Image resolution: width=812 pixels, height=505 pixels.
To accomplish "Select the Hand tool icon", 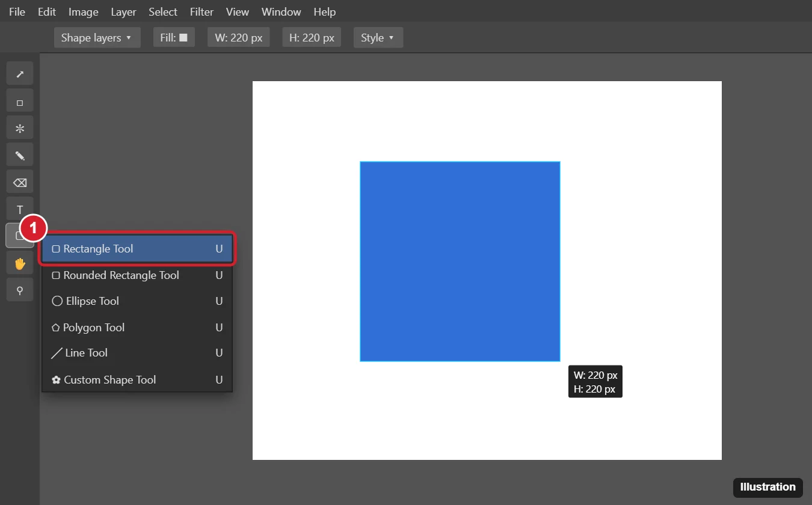I will click(x=20, y=263).
